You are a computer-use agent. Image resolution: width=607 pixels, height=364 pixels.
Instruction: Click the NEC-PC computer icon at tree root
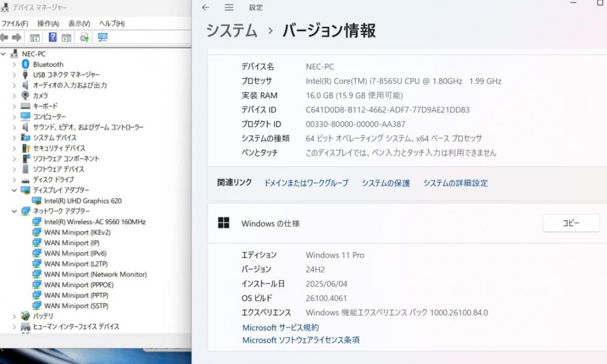coord(15,54)
